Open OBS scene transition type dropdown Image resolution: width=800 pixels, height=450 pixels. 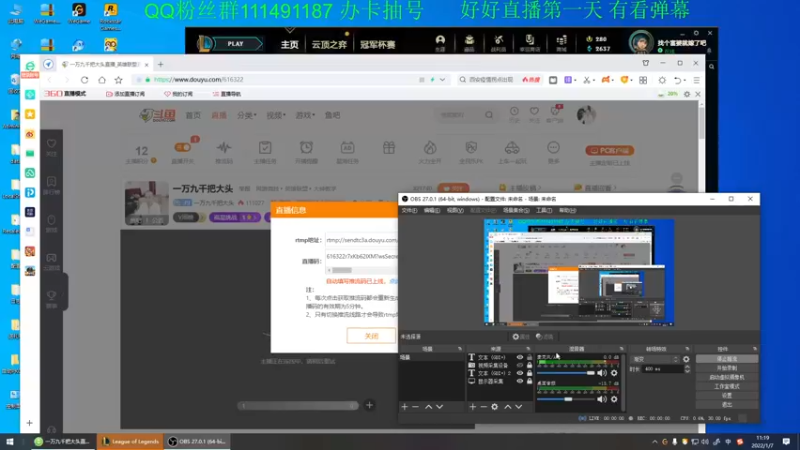point(655,359)
